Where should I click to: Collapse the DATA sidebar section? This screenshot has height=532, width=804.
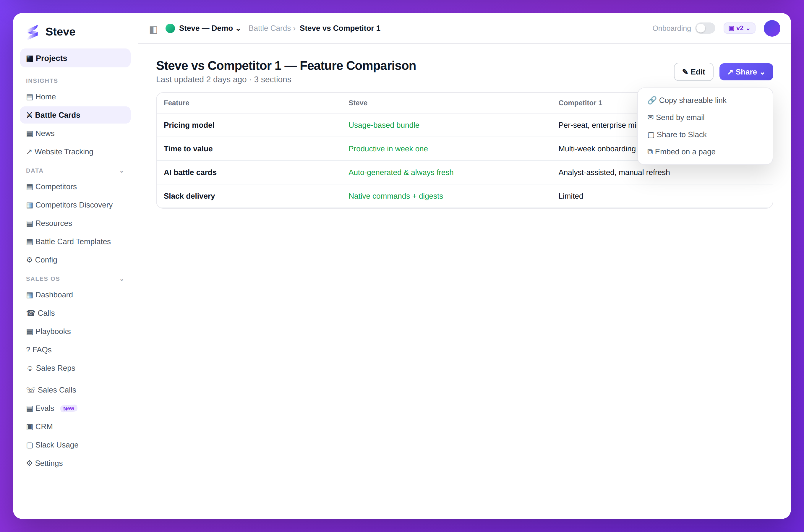pos(122,171)
